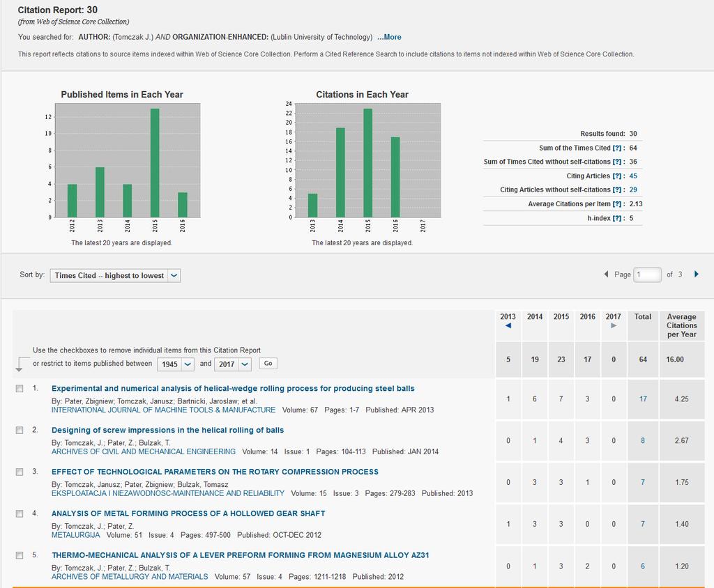Click total citations 6 for fifth article
714x588 pixels.
coord(643,566)
